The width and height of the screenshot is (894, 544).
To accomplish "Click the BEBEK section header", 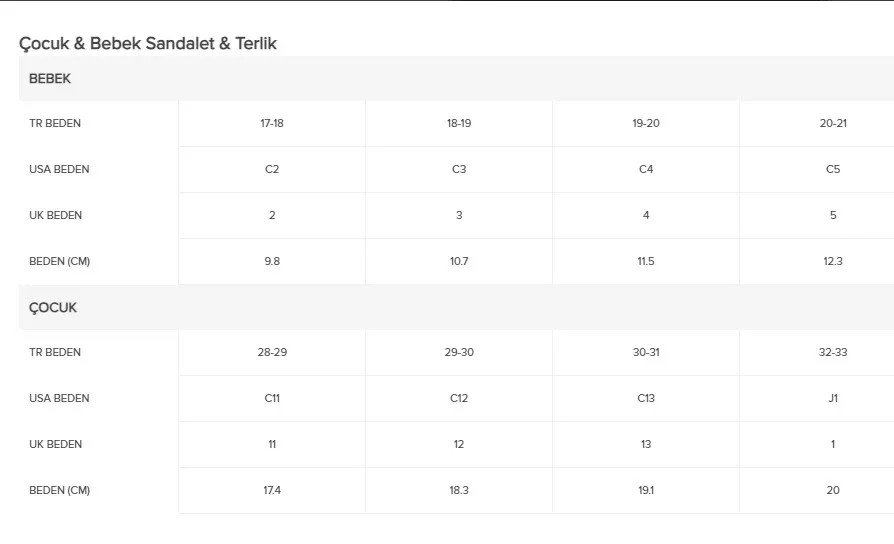I will point(50,79).
